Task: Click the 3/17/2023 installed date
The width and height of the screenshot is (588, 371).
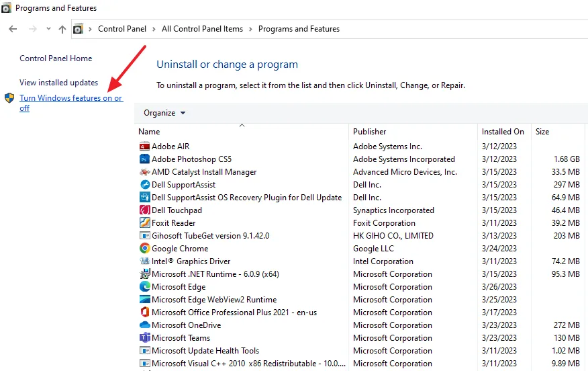Action: click(x=499, y=313)
